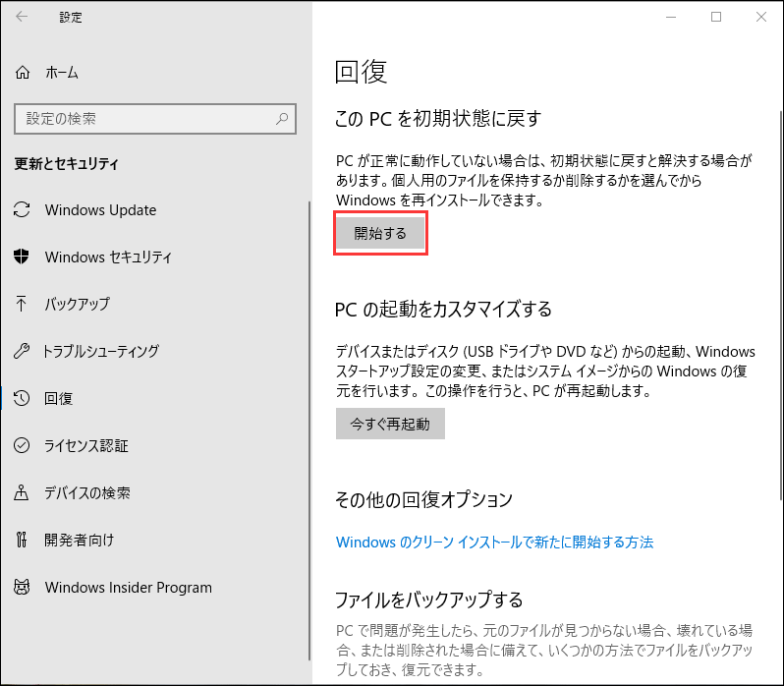Minimize the 設定 window

(671, 17)
